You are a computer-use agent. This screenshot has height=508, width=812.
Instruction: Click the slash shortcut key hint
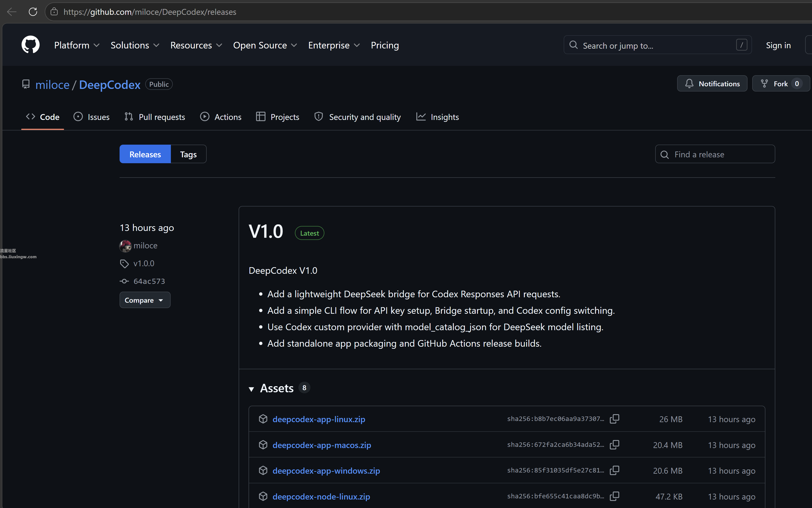tap(742, 45)
